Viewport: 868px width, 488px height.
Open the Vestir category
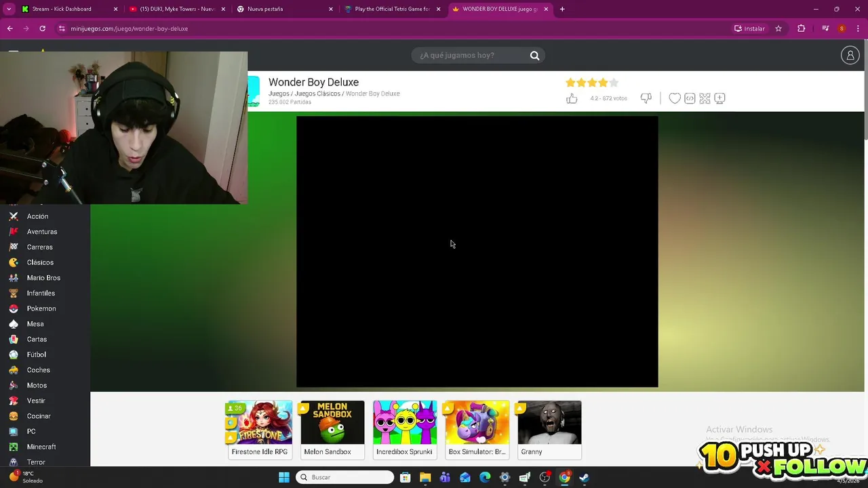pyautogui.click(x=36, y=401)
